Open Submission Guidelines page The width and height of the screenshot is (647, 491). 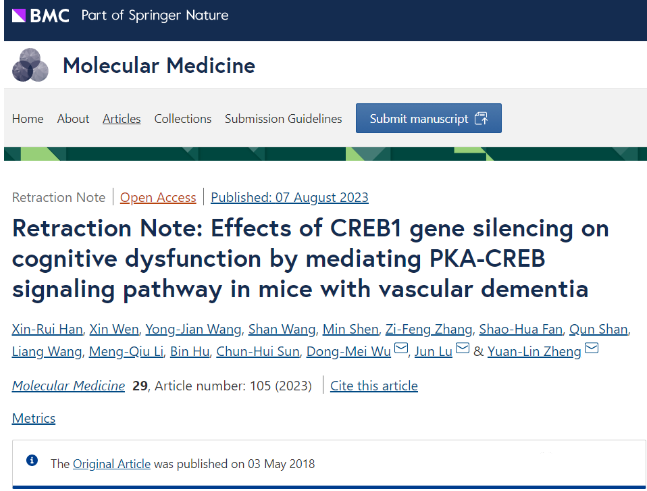coord(283,119)
